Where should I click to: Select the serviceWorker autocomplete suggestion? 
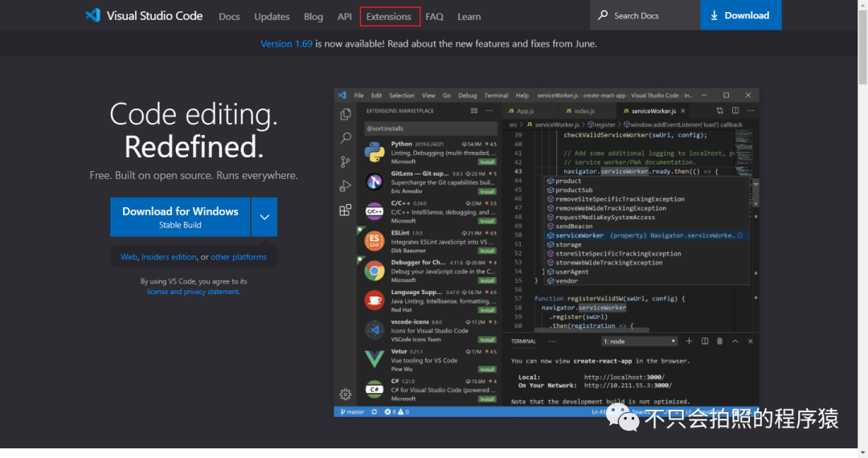(x=645, y=235)
